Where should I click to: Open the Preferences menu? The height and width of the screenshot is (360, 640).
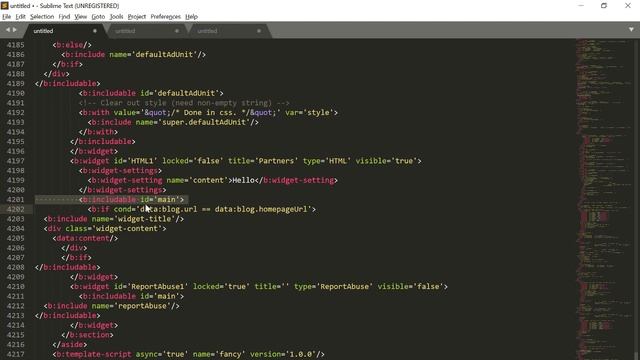165,17
